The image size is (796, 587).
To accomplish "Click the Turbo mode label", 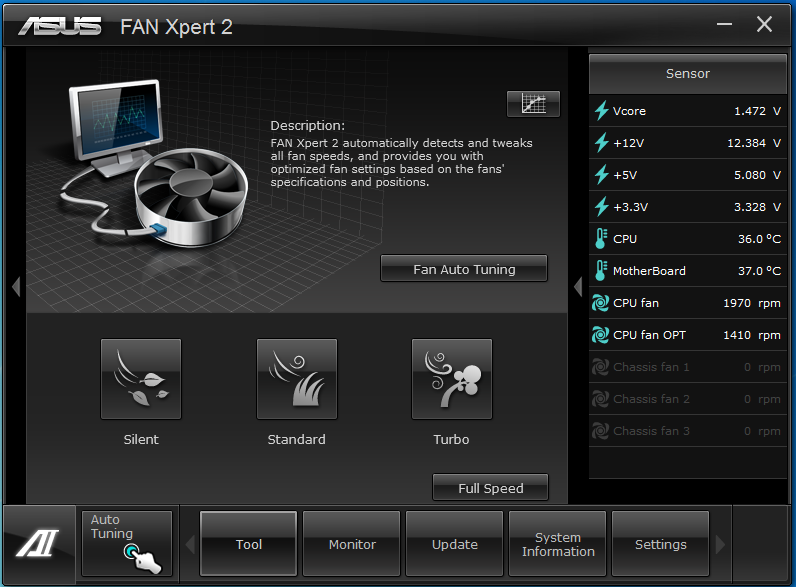I will (451, 439).
